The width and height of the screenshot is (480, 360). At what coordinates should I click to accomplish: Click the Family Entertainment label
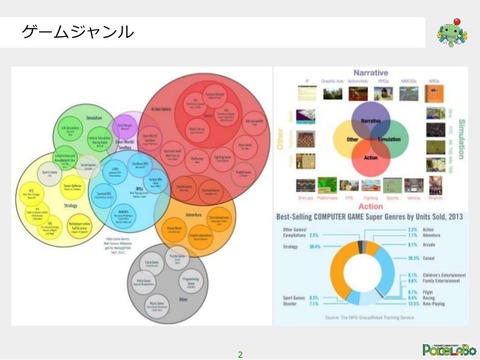click(x=441, y=281)
